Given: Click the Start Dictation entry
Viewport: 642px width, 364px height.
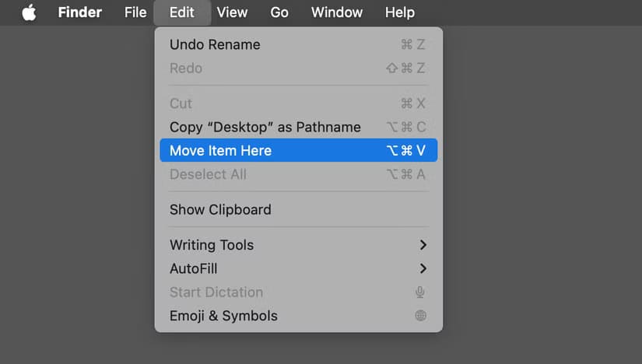Looking at the screenshot, I should [x=299, y=292].
